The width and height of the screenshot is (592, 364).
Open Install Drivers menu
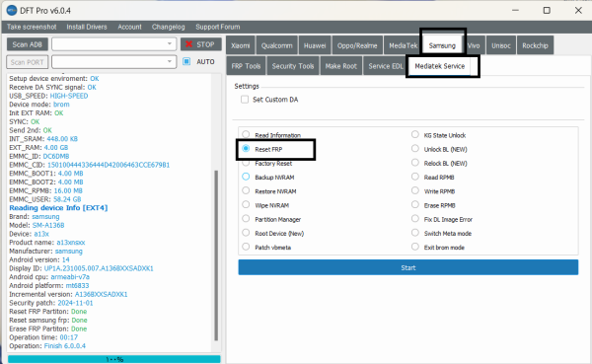tap(87, 27)
